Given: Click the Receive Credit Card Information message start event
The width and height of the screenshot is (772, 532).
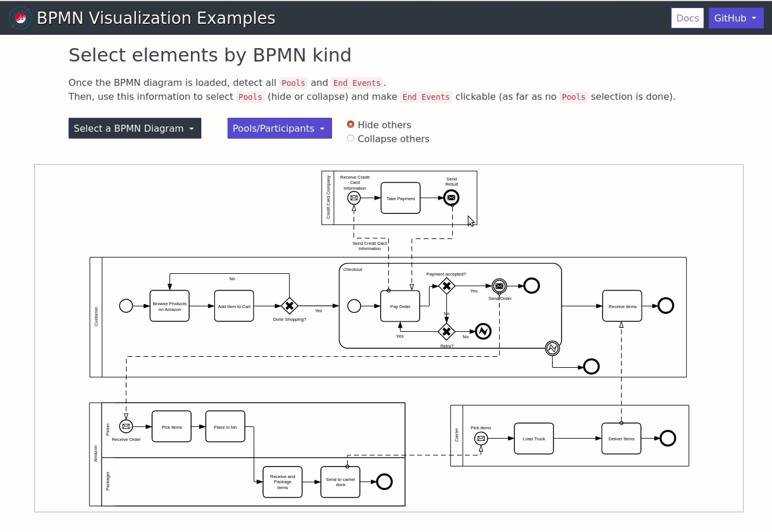Looking at the screenshot, I should coord(354,198).
